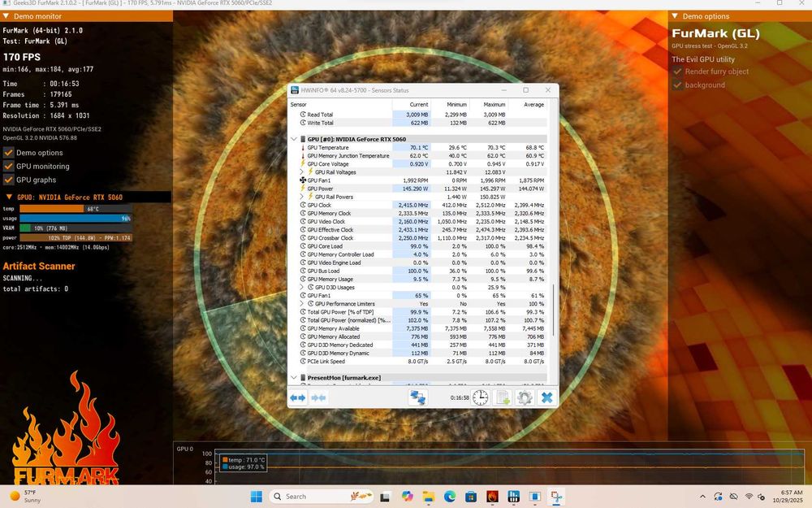Toggle GPU graphs checkbox
This screenshot has width=812, height=508.
pyautogui.click(x=8, y=180)
